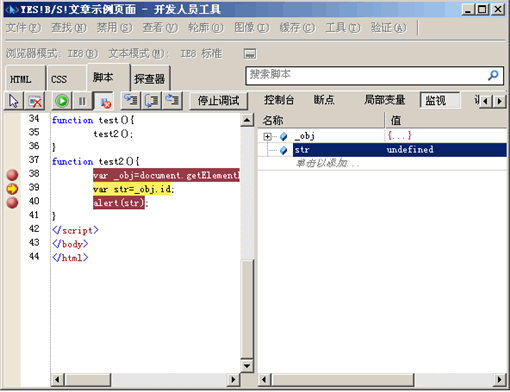510x392 pixels.
Task: Open the 局部变量 pane tab
Action: [x=384, y=100]
